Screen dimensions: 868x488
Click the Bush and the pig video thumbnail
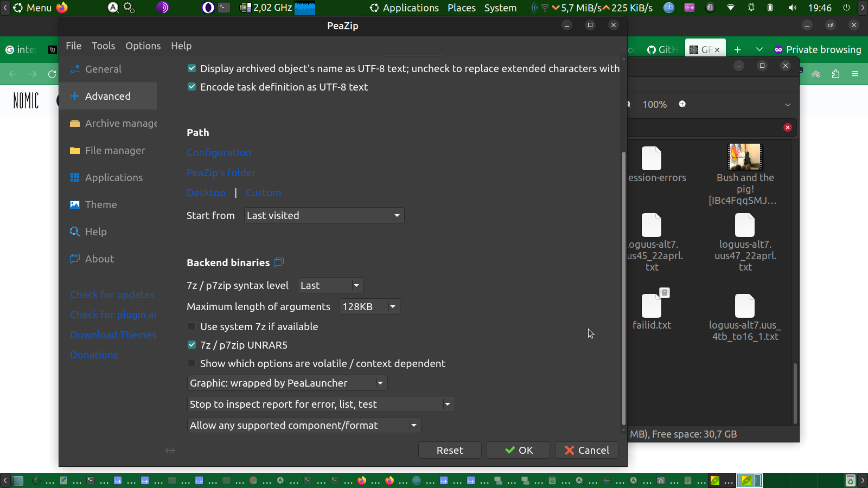745,157
